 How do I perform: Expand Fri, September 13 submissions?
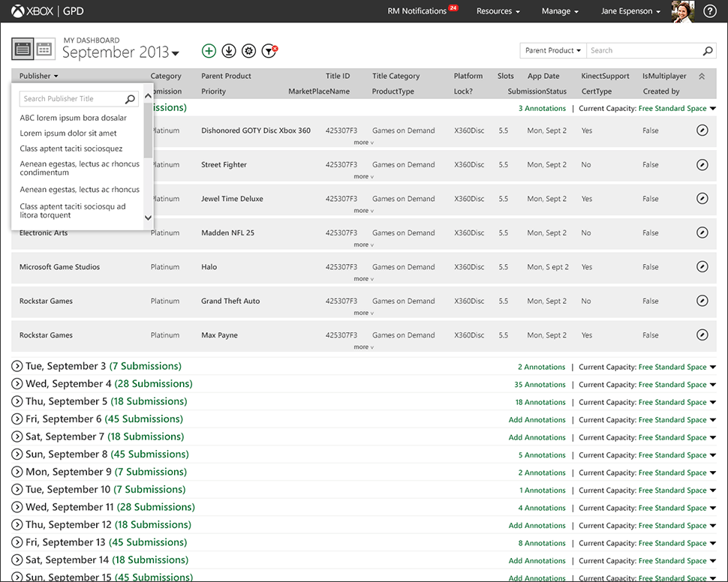pos(17,542)
